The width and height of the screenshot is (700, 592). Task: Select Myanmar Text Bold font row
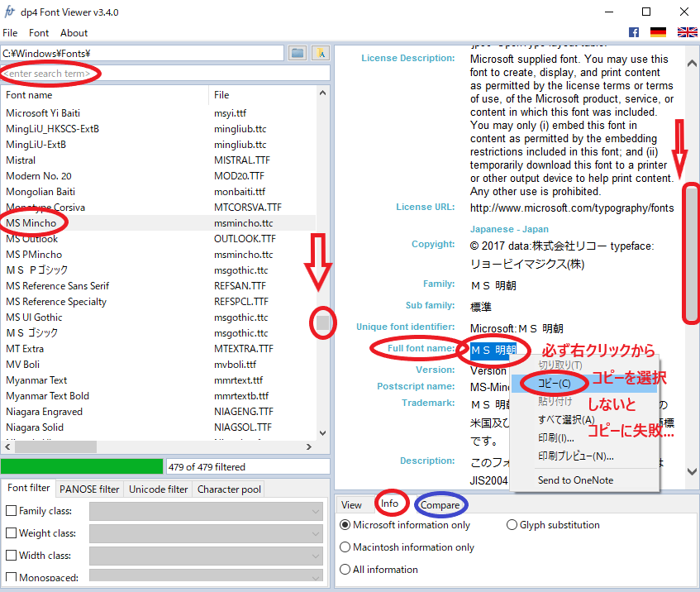coord(159,396)
